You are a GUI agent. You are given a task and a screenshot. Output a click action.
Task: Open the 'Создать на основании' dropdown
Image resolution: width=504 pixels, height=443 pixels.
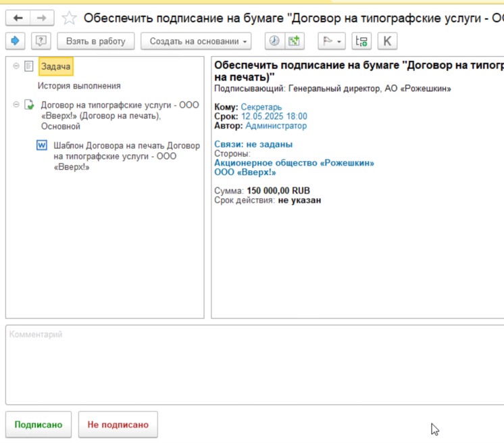pos(195,41)
